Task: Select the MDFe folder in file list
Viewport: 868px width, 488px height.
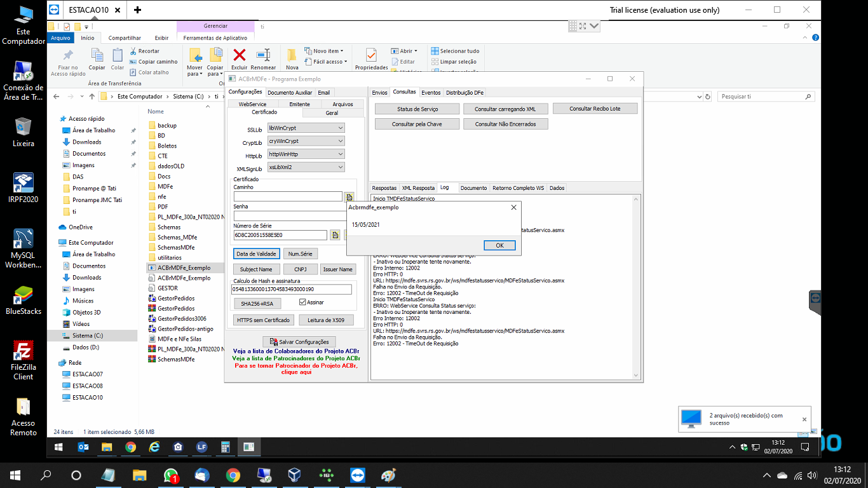Action: point(165,186)
